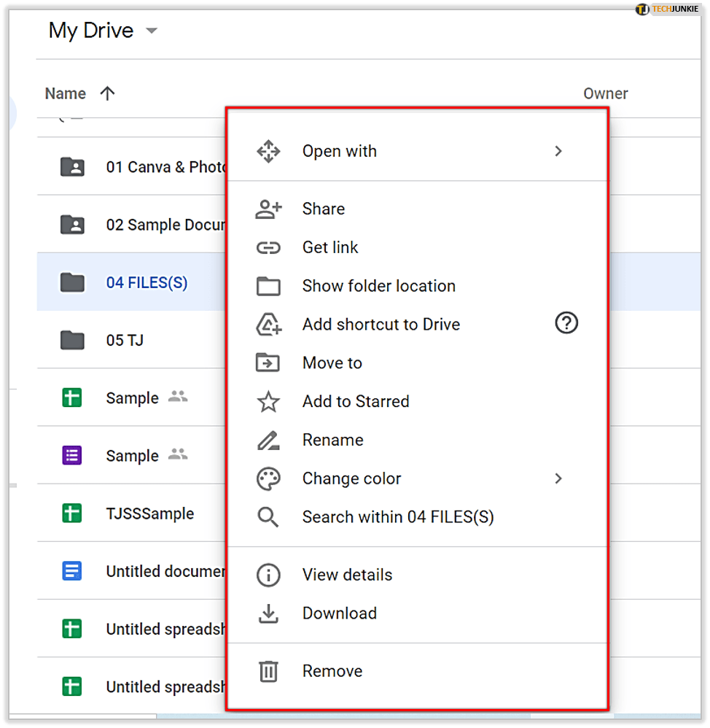The width and height of the screenshot is (710, 728).
Task: Click the Download arrow icon
Action: (268, 613)
